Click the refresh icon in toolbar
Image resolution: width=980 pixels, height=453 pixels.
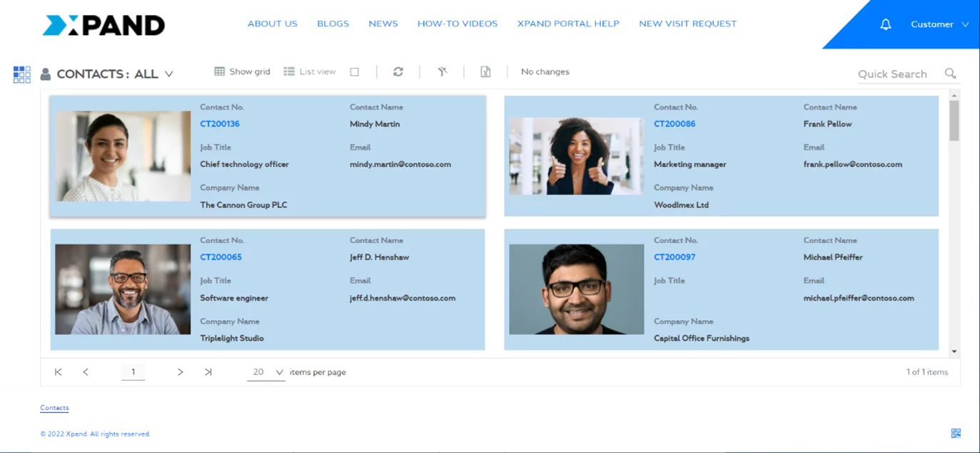398,71
